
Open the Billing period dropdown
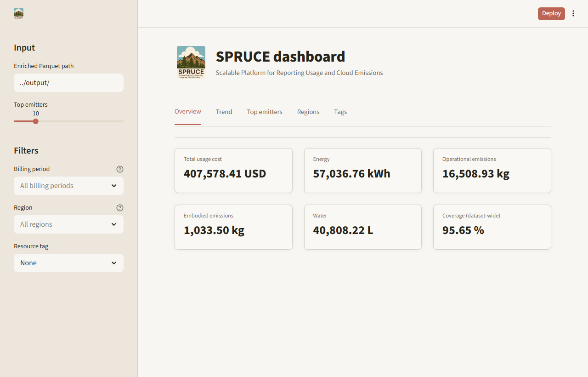pyautogui.click(x=68, y=186)
